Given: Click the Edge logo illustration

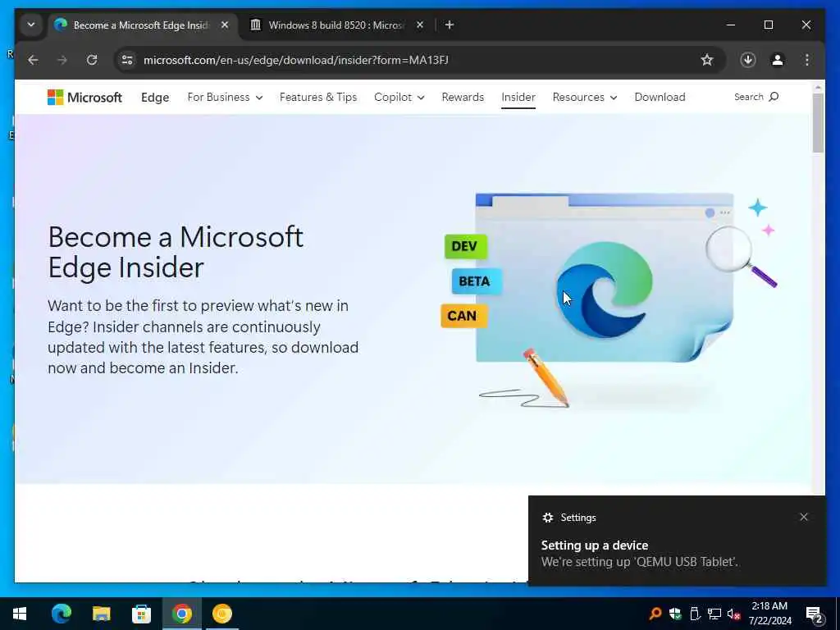Looking at the screenshot, I should point(604,290).
